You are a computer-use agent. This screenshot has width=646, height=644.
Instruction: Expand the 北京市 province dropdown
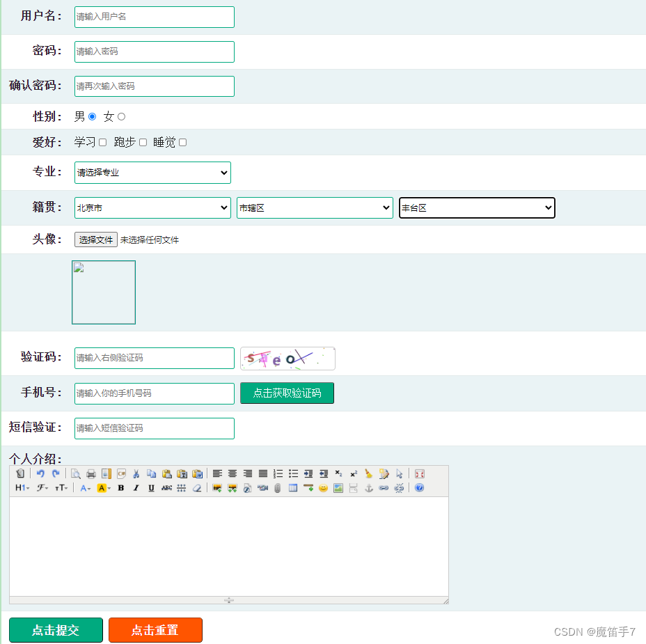[x=152, y=207]
